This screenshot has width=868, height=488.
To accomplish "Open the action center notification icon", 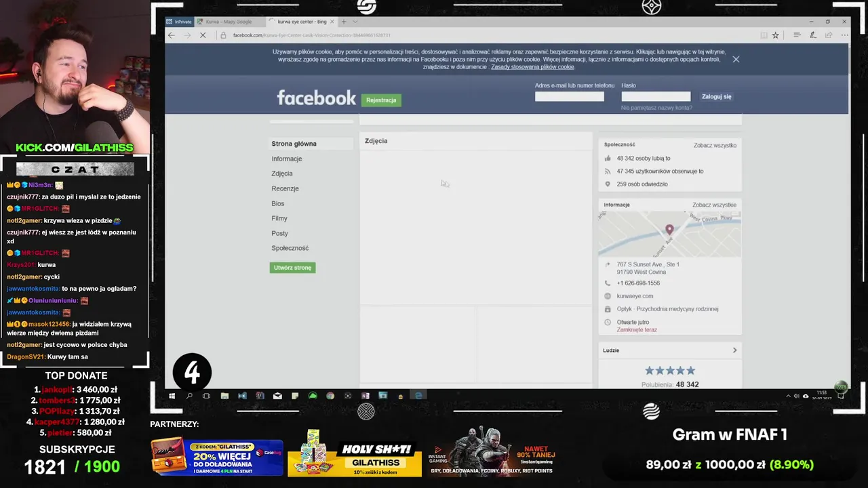I will point(841,396).
